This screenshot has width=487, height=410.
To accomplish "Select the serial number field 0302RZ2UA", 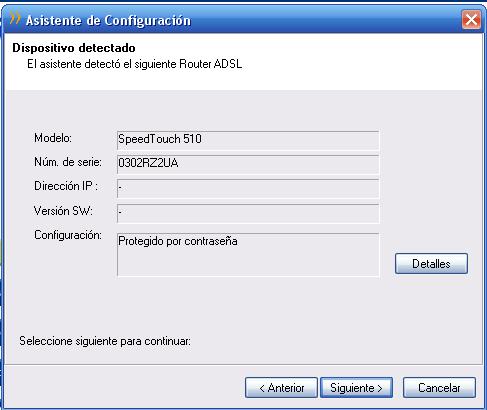I will (248, 164).
